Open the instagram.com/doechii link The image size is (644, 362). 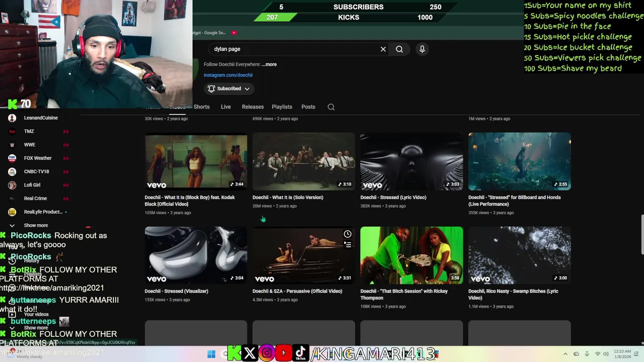click(228, 75)
